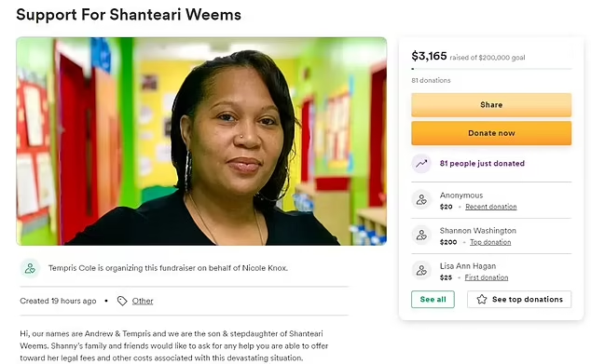The height and width of the screenshot is (364, 591).
Task: Click the donor icon beside Anonymous
Action: [421, 200]
